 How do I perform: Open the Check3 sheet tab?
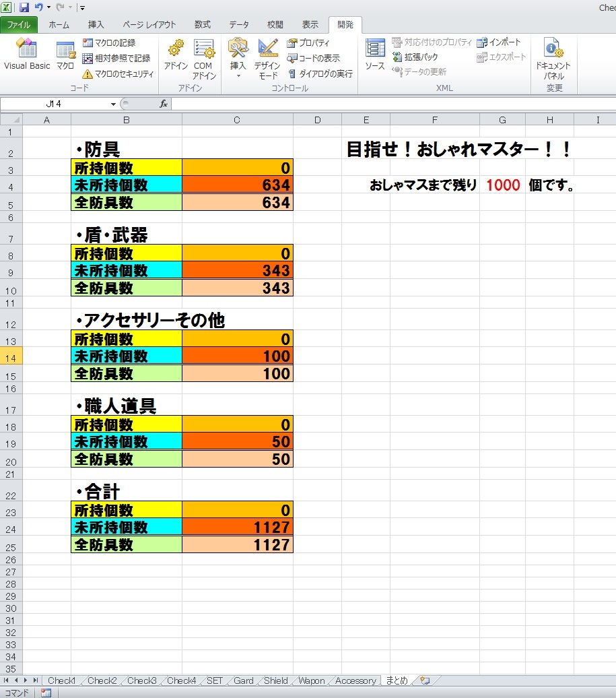(x=142, y=680)
